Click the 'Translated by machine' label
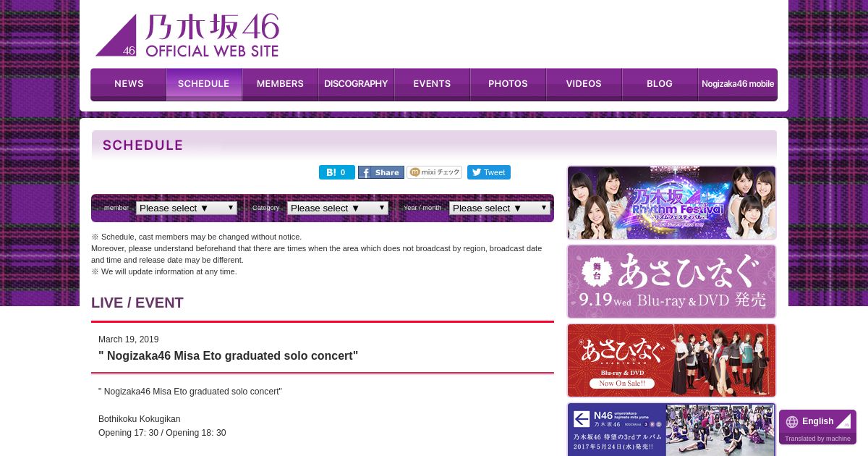Viewport: 868px width, 456px height. (818, 439)
